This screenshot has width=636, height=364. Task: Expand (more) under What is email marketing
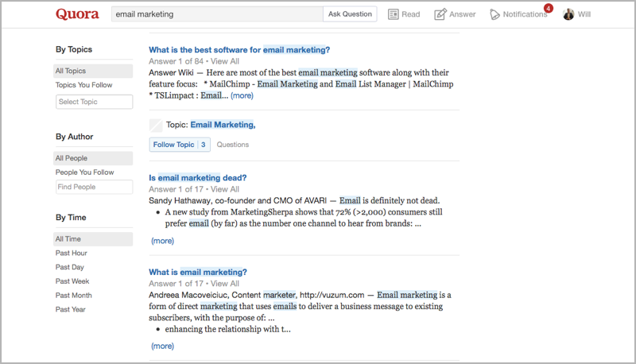(x=162, y=347)
